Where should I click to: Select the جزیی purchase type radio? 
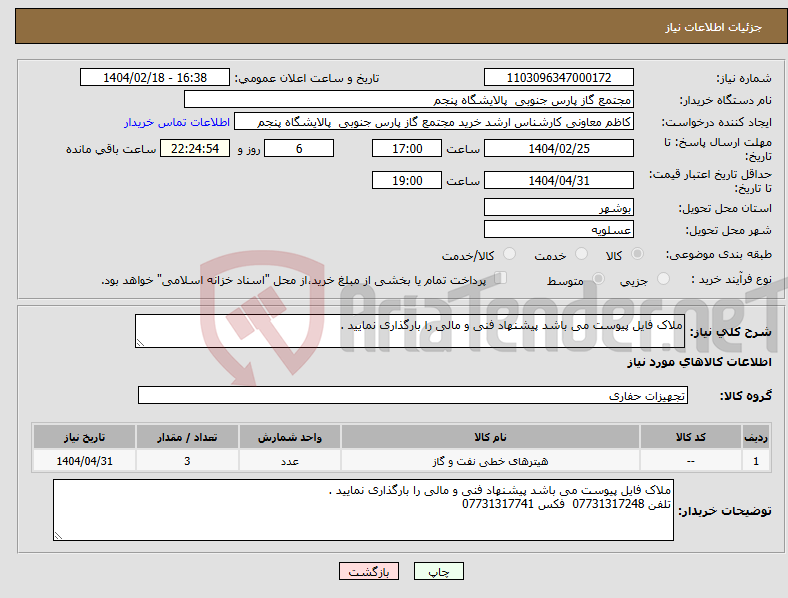663,278
